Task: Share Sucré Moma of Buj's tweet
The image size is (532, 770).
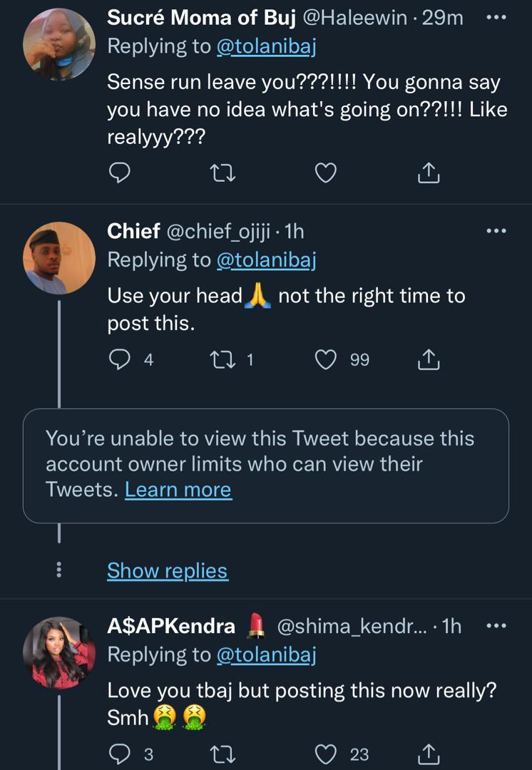Action: [428, 172]
